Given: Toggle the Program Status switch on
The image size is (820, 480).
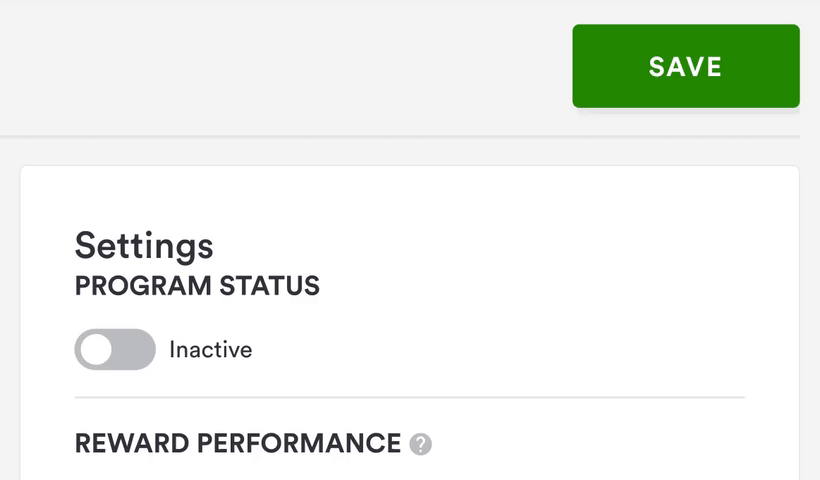Looking at the screenshot, I should [x=115, y=350].
